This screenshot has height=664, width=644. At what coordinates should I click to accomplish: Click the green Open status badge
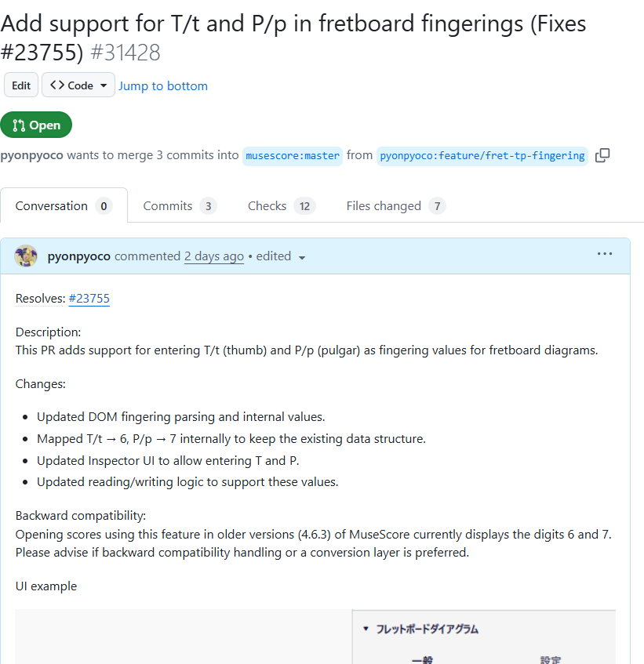click(x=36, y=125)
